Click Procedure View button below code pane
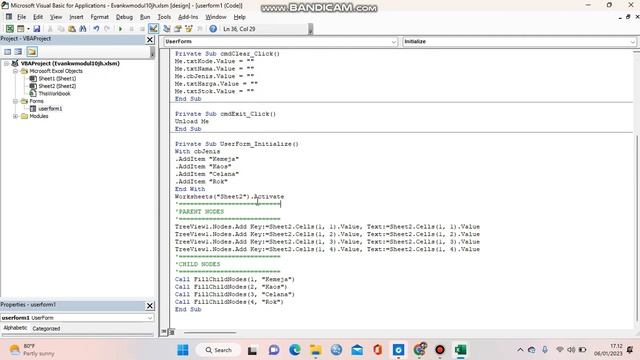This screenshot has height=360, width=640. pos(164,332)
